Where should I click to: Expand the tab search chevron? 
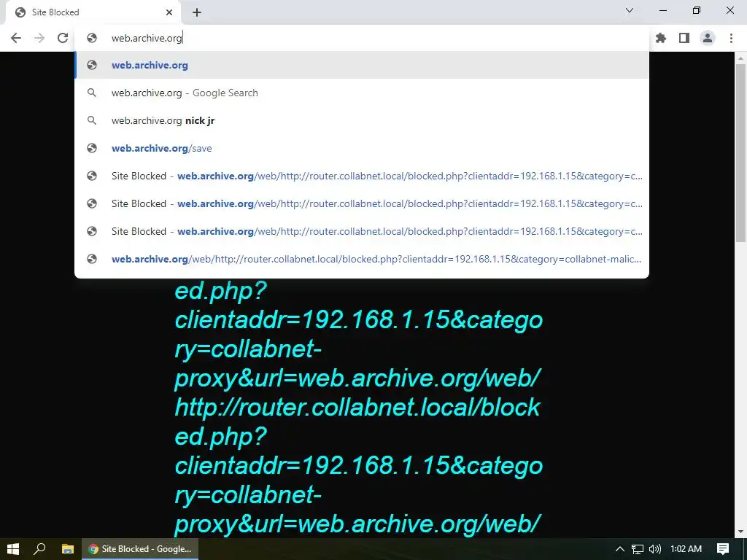(x=630, y=10)
